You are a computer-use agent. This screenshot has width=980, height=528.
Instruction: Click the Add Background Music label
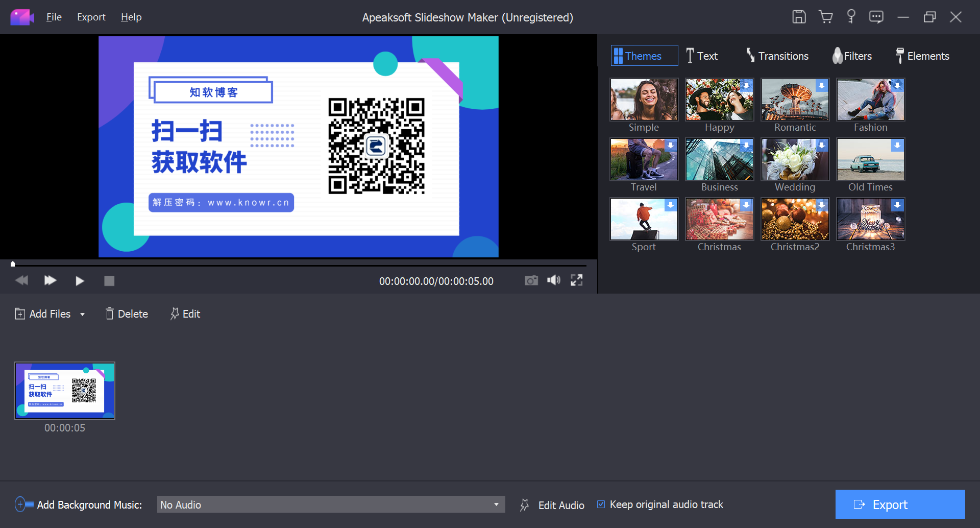pos(90,505)
